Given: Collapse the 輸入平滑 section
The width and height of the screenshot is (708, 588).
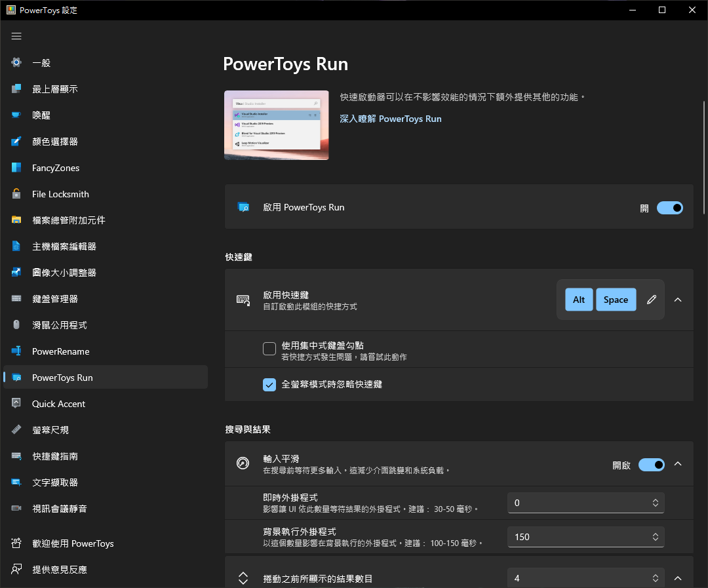Looking at the screenshot, I should pos(677,463).
